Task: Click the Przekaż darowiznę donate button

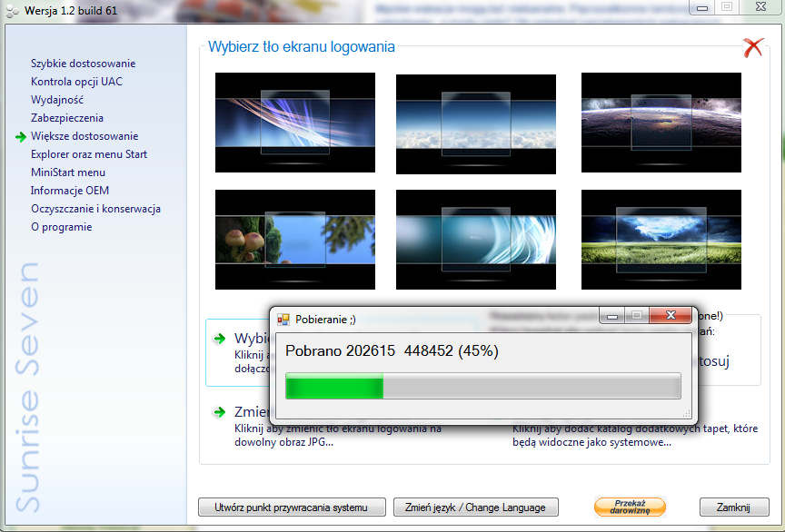Action: [x=630, y=507]
